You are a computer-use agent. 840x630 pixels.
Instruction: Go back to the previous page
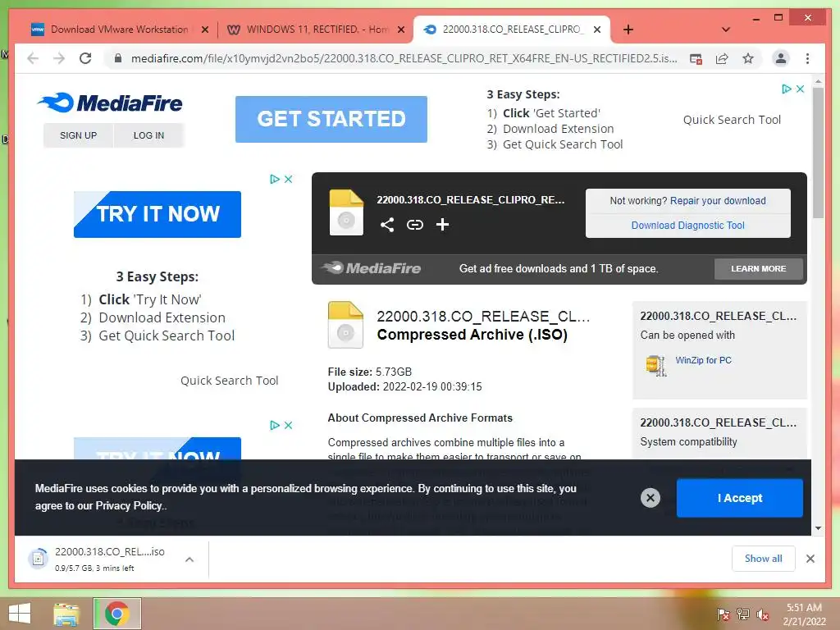click(33, 58)
